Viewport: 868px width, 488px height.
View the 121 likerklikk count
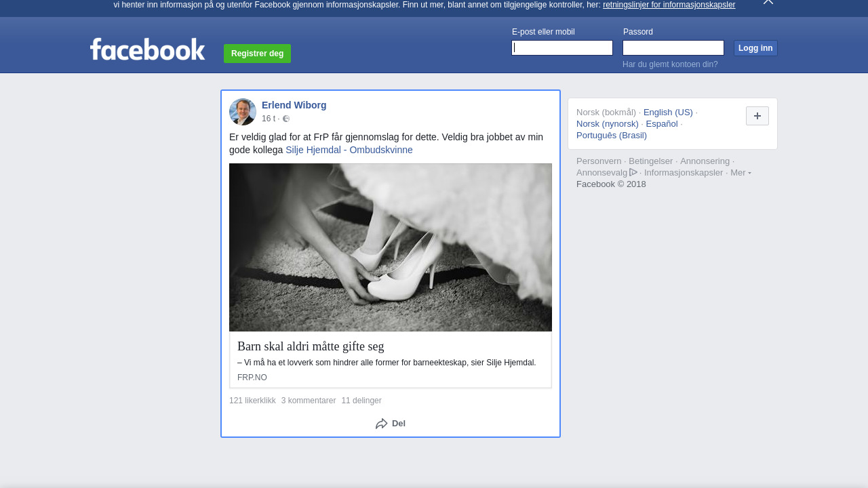coord(252,401)
